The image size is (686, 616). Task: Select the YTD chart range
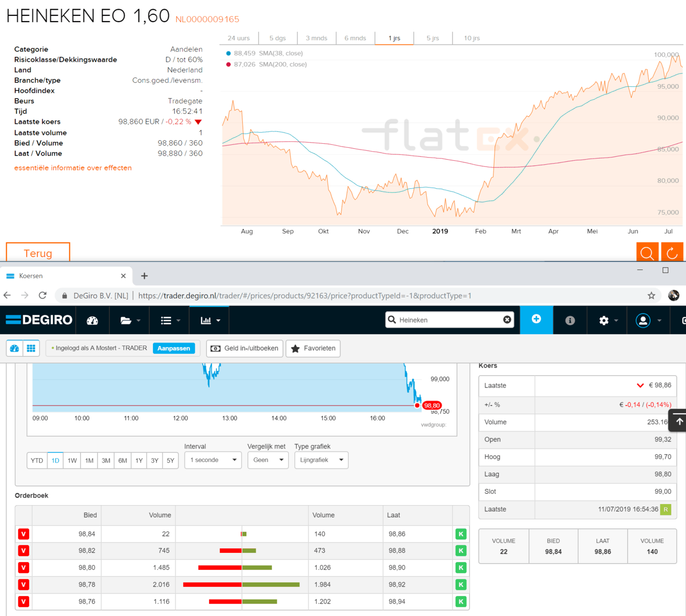37,460
